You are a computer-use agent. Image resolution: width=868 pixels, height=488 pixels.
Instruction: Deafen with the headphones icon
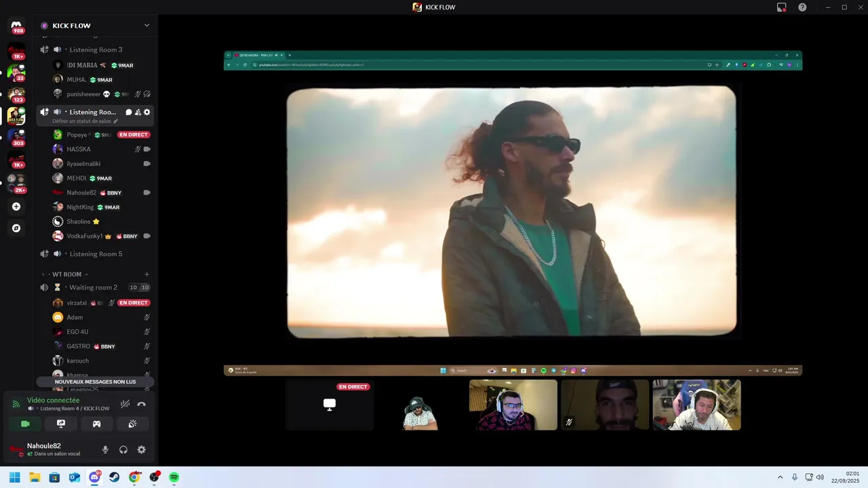(123, 449)
